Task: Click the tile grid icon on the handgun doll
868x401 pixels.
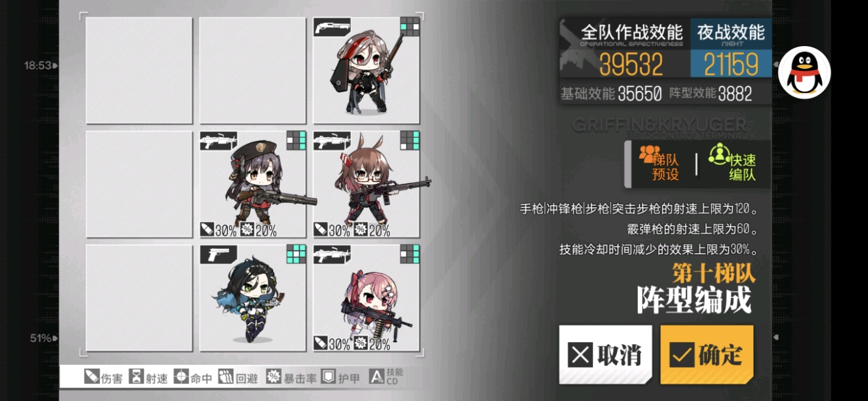Action: [296, 255]
